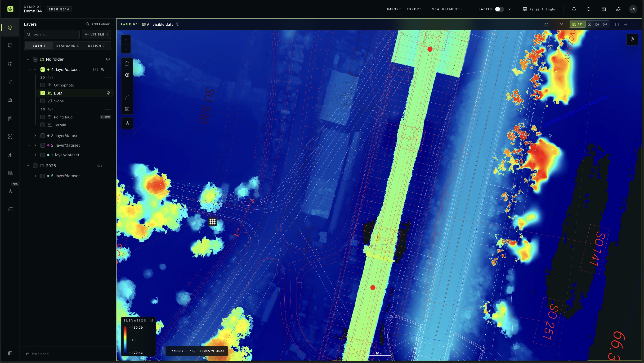
Task: Take a pane snapshot with the camera icon
Action: click(x=546, y=24)
